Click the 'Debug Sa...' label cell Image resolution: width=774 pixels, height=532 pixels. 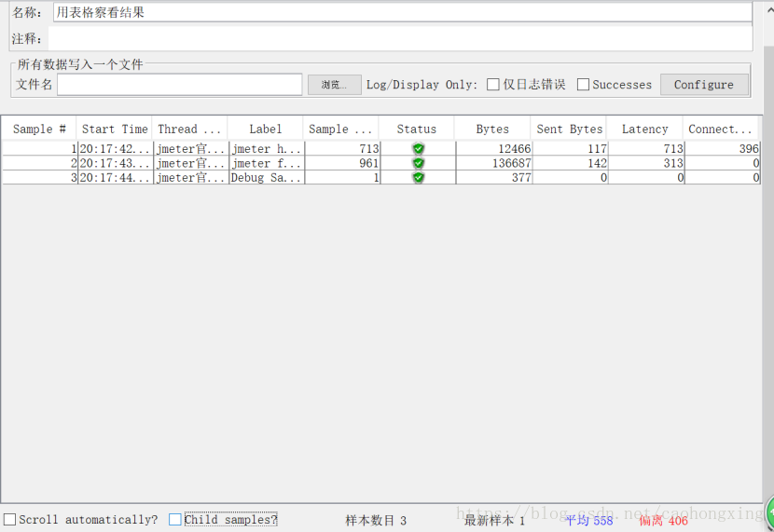pos(267,177)
